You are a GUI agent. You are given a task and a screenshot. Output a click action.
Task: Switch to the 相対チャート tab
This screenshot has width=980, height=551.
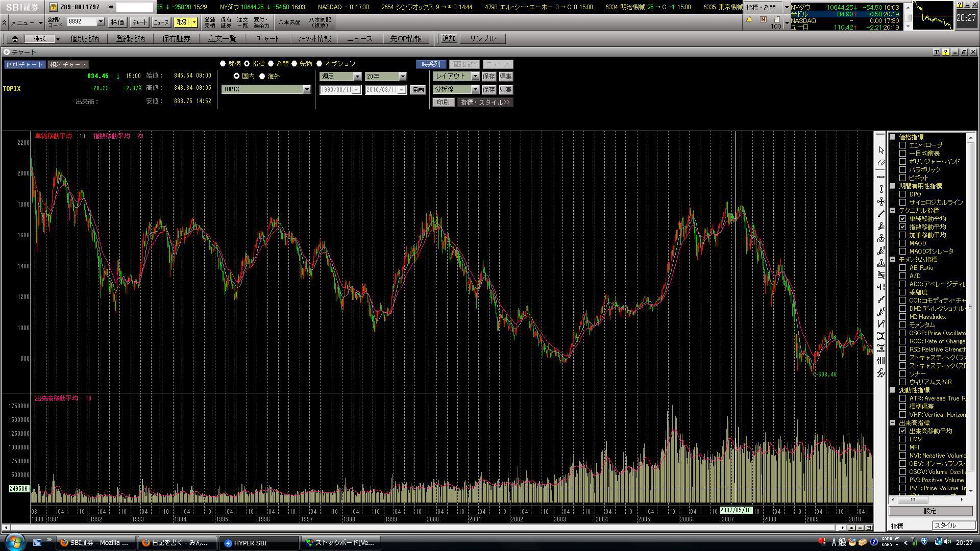(x=68, y=65)
